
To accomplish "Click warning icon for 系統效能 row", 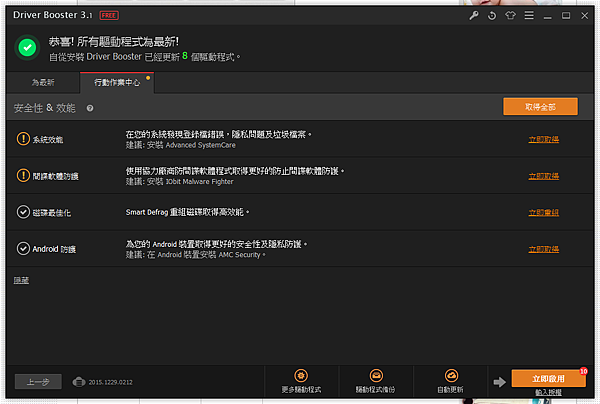I will [23, 138].
